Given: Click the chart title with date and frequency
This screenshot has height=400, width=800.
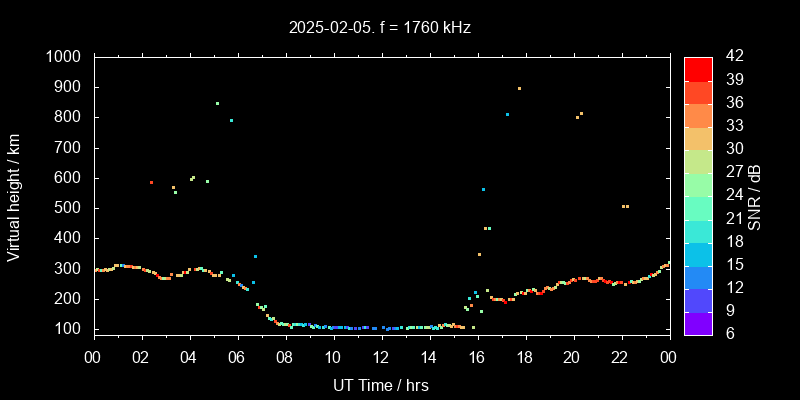Looking at the screenshot, I should (x=378, y=28).
